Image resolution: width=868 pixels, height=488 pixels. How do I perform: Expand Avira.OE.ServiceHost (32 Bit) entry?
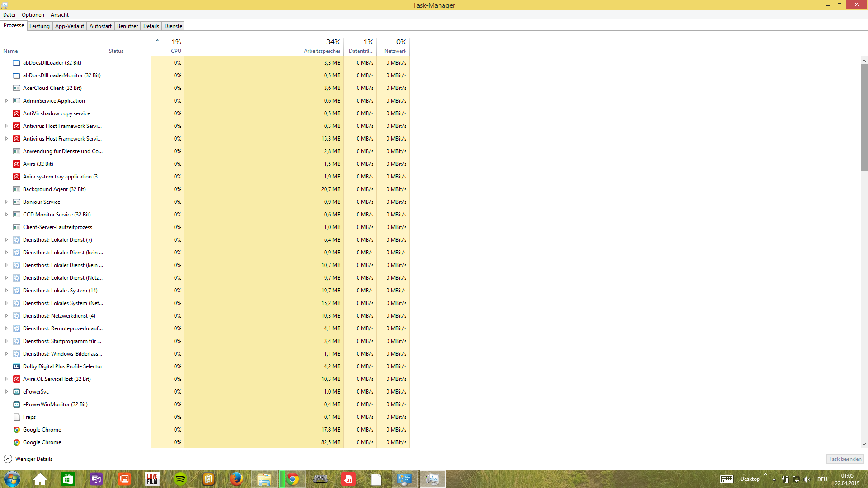coord(6,379)
